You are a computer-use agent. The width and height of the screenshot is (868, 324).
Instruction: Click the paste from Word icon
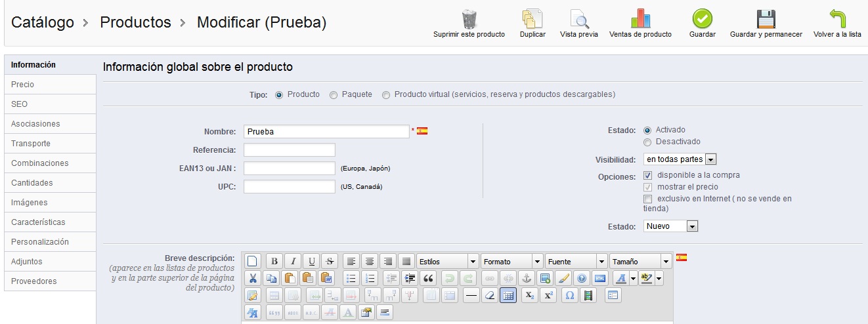[326, 278]
